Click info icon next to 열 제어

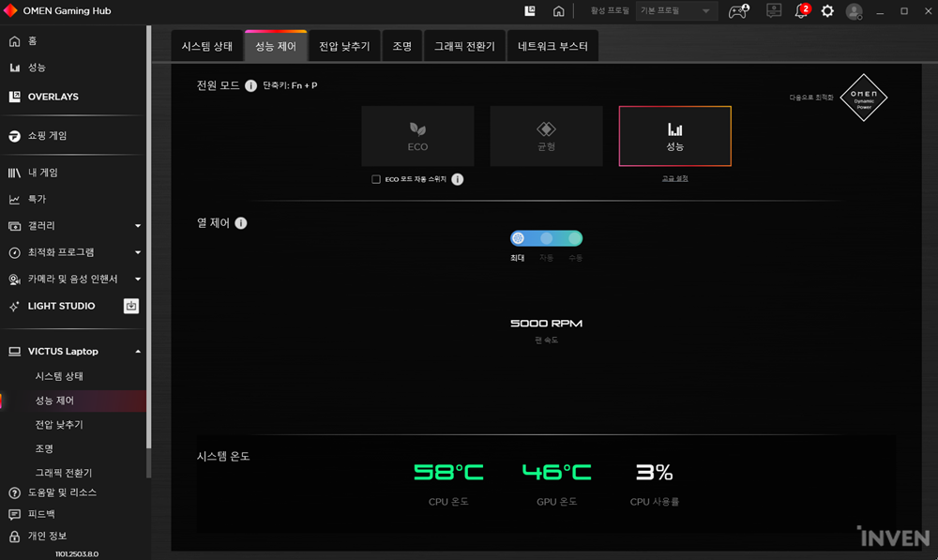[x=240, y=223]
